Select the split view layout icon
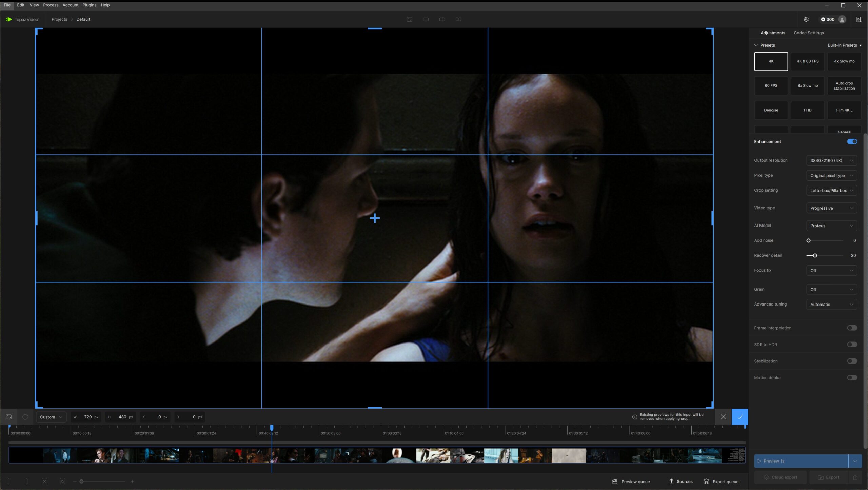 click(442, 19)
